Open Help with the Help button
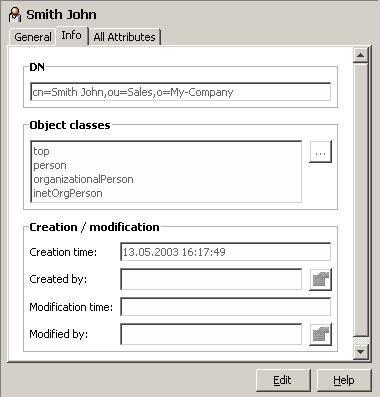Viewport: 380px width, 397px height. (x=344, y=380)
